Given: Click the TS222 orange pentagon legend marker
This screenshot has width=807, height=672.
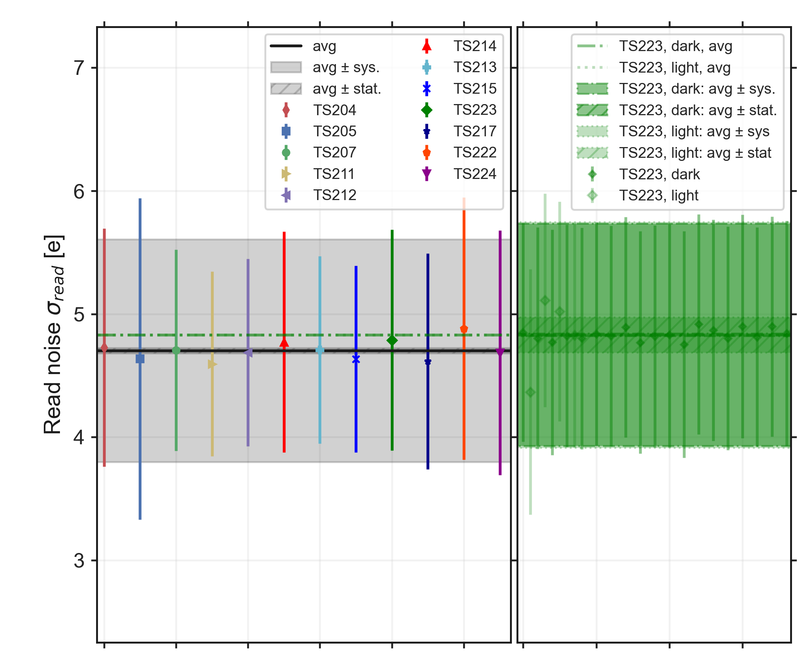Looking at the screenshot, I should (x=427, y=153).
